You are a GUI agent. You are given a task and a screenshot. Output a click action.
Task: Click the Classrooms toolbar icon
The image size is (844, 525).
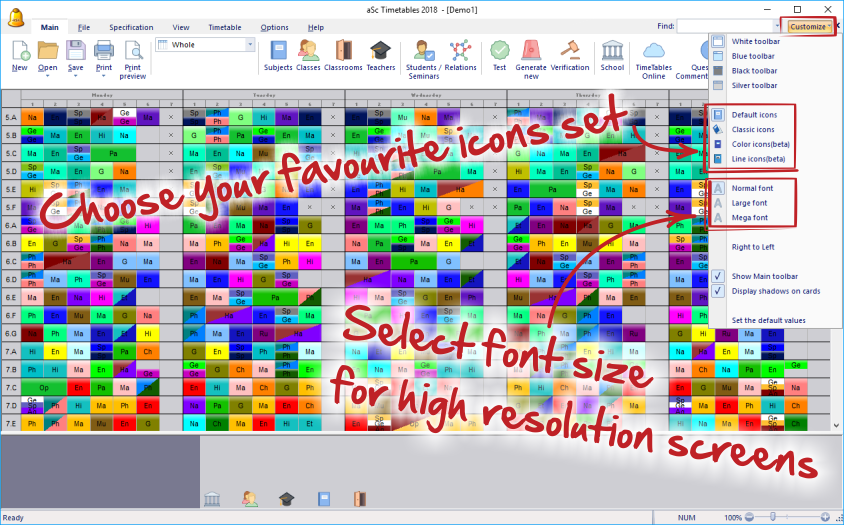point(343,55)
